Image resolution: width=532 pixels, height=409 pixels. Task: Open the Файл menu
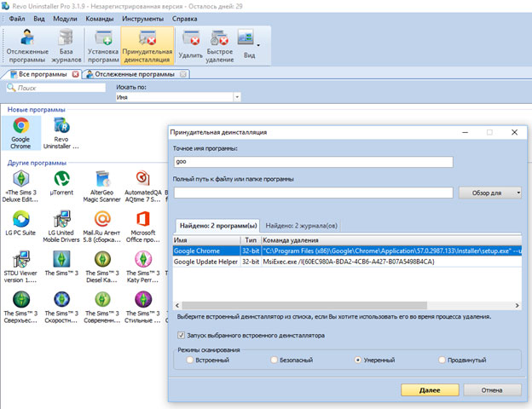point(17,19)
